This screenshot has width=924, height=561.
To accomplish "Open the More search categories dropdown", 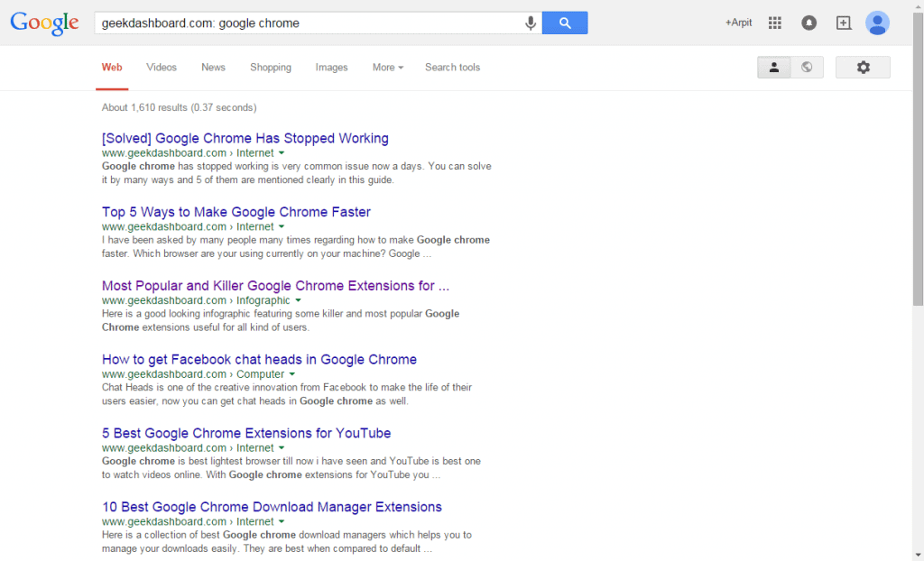I will pyautogui.click(x=387, y=67).
